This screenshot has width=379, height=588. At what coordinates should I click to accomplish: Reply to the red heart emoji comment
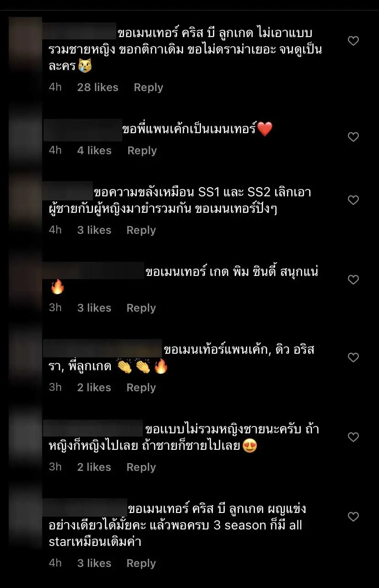pyautogui.click(x=142, y=151)
